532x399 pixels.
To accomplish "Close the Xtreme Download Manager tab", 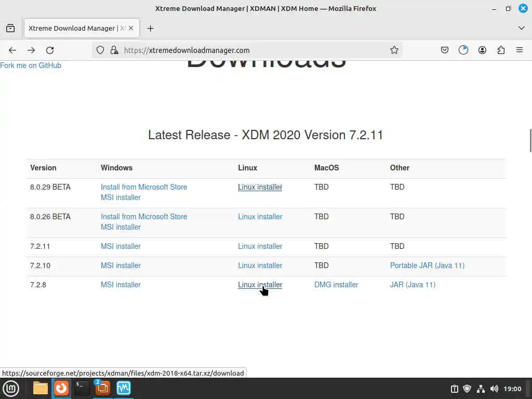I will coord(131,28).
